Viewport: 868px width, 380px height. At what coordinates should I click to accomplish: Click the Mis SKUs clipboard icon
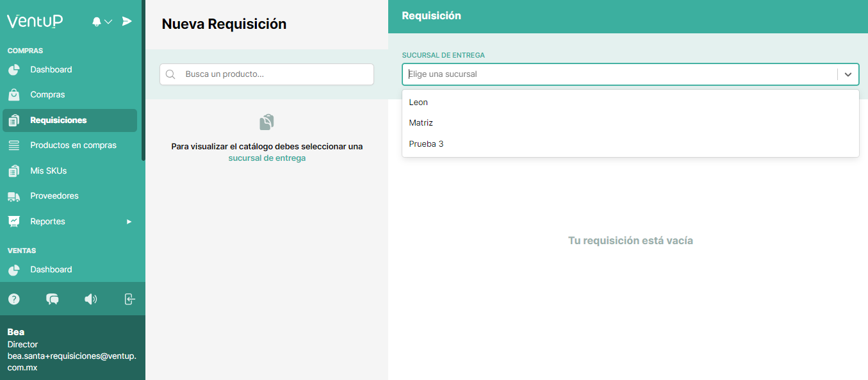(x=13, y=170)
